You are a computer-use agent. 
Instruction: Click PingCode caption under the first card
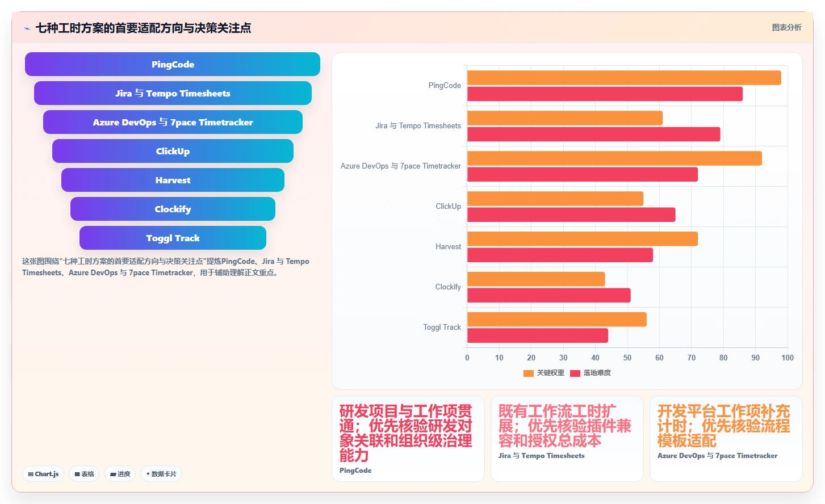[x=355, y=471]
